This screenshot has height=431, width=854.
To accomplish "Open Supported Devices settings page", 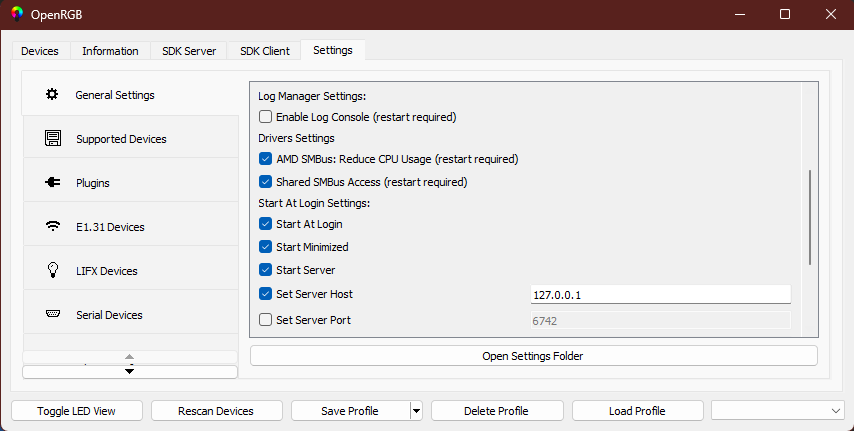I will point(131,138).
